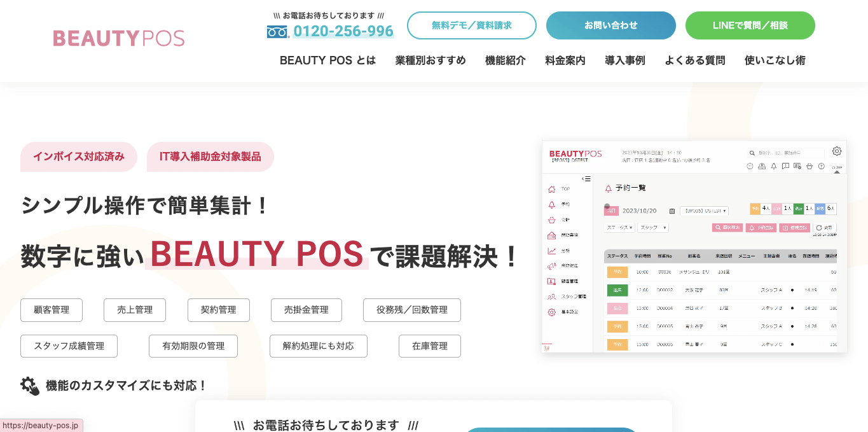Click the green status tile showing 1人

pos(804,209)
